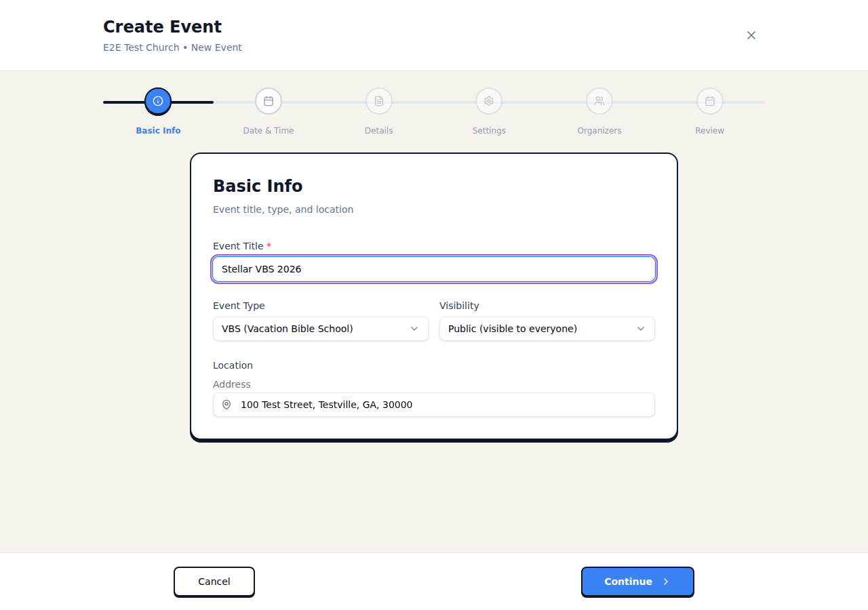This screenshot has width=868, height=610.
Task: Click the Organizers step label
Action: (599, 131)
